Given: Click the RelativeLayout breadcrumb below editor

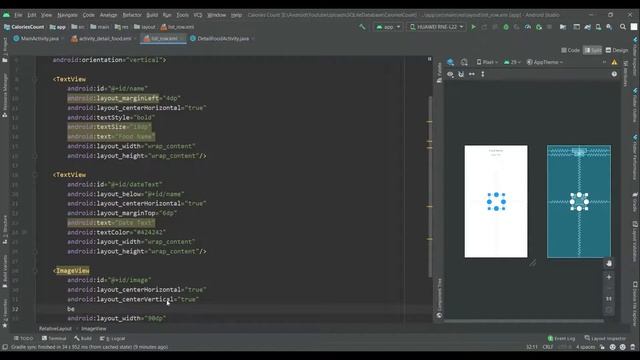Looking at the screenshot, I should (x=55, y=329).
